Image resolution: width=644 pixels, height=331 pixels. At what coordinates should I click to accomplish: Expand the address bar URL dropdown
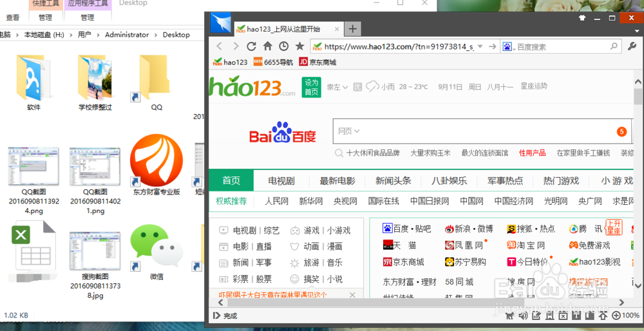pos(480,46)
